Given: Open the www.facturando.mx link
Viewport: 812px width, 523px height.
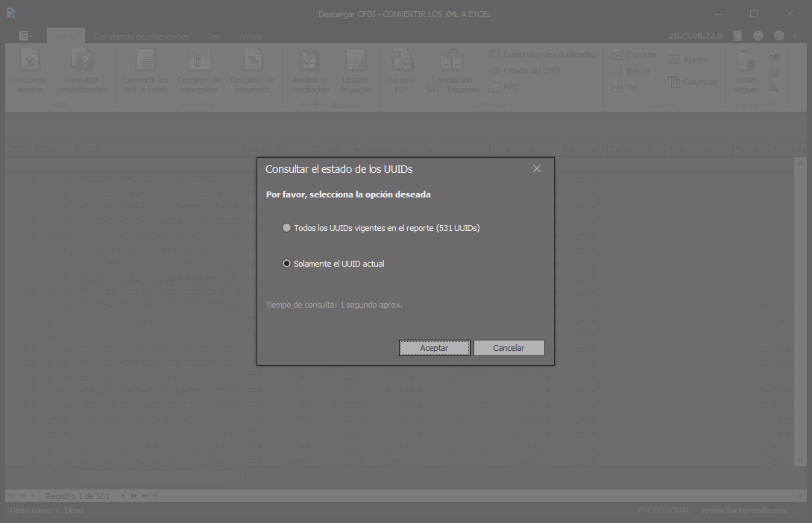Looking at the screenshot, I should (x=743, y=510).
